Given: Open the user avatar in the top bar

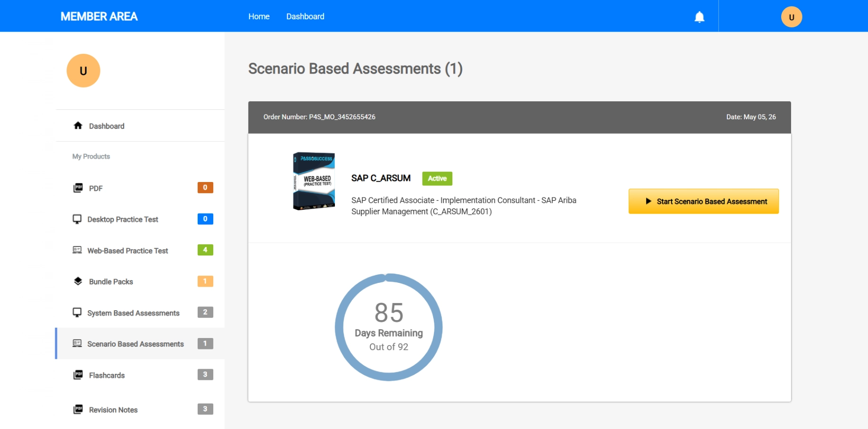Looking at the screenshot, I should tap(791, 17).
